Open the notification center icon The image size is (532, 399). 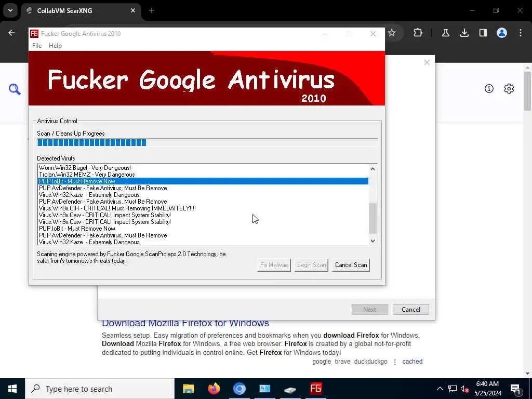point(515,389)
